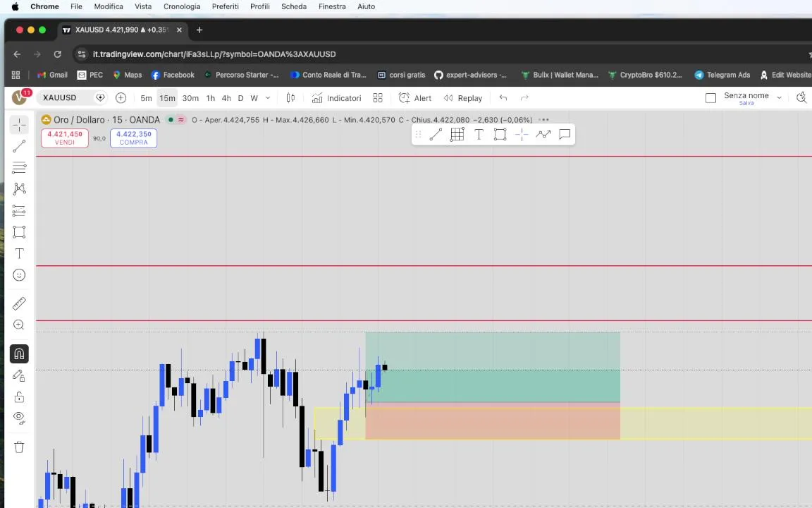The image size is (812, 508).
Task: Add symbol comparison with plus icon
Action: tap(121, 97)
